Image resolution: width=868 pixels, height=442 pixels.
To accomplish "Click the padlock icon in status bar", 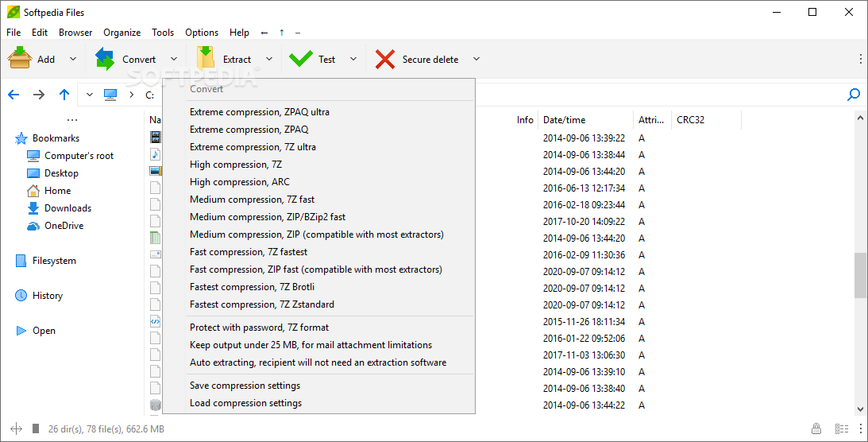I will tap(816, 428).
